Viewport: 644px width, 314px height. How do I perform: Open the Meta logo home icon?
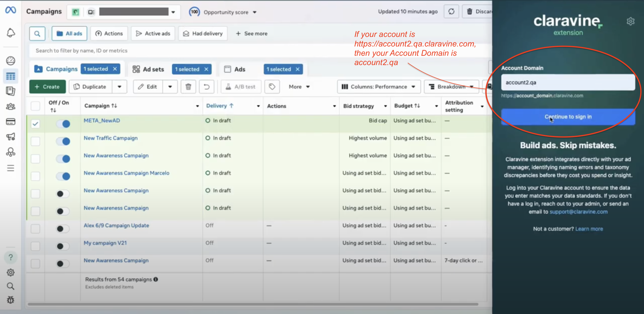pos(11,10)
